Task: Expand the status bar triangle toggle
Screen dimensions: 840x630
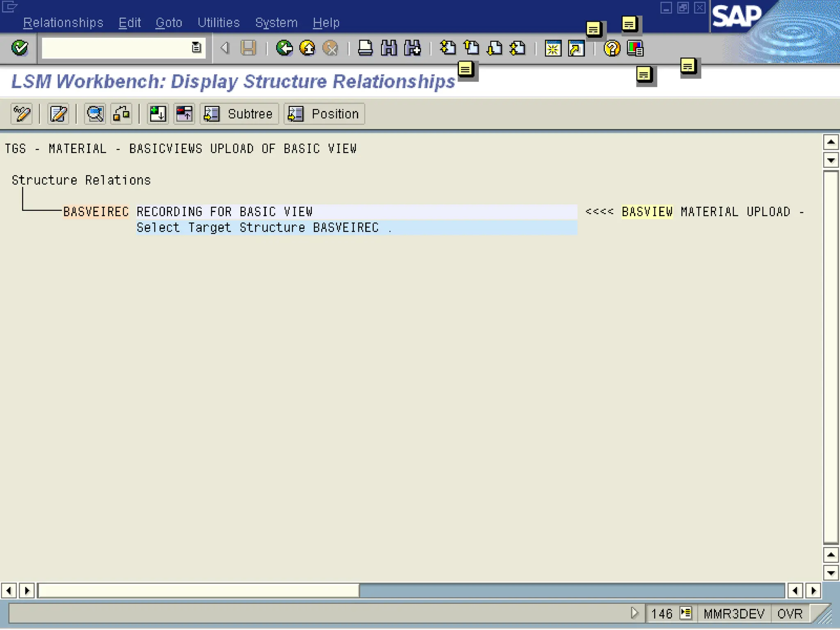Action: tap(634, 613)
